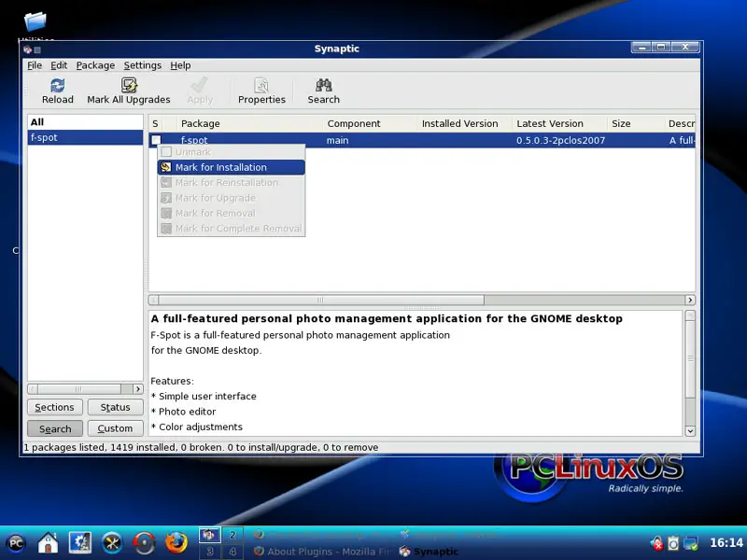The width and height of the screenshot is (747, 560).
Task: Click the right arrow of left pane scrollbar
Action: click(x=137, y=389)
